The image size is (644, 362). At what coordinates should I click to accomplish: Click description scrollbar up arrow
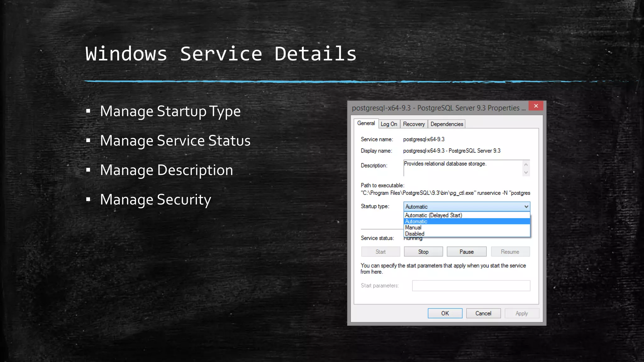[526, 165]
